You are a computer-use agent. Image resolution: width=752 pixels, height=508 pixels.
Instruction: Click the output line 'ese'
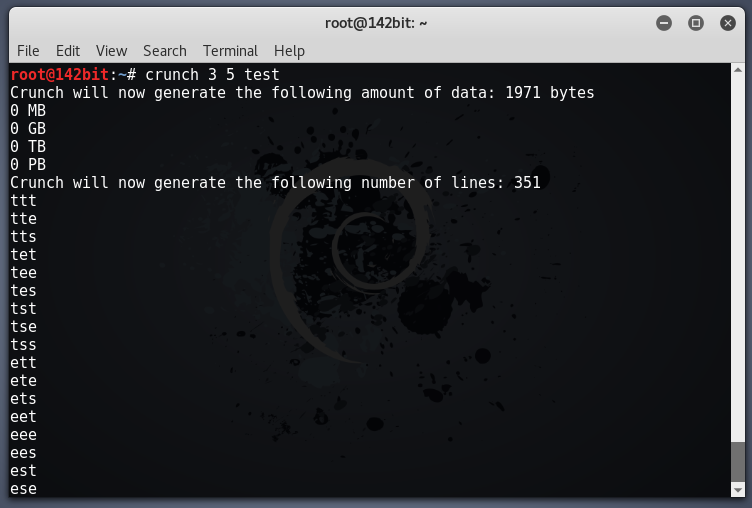(24, 488)
